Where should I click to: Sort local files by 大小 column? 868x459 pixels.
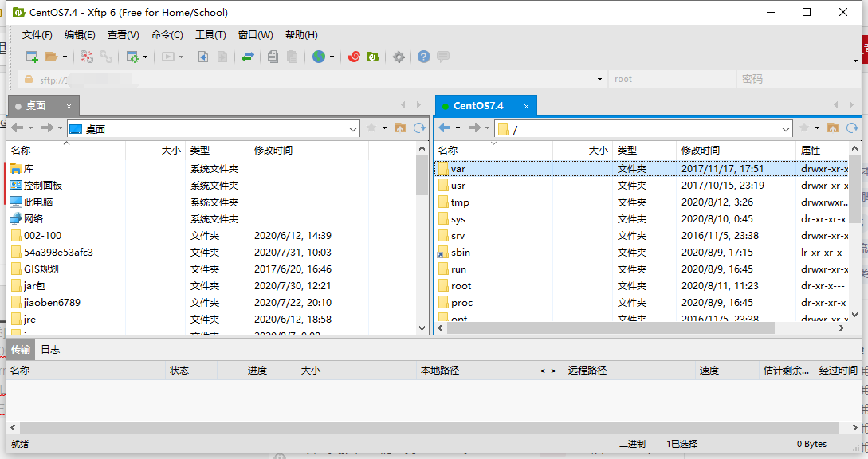[155, 150]
